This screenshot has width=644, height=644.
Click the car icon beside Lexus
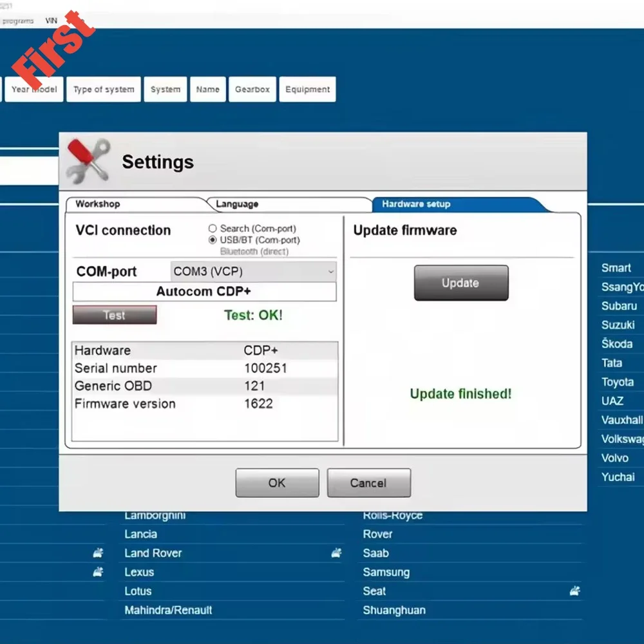point(98,571)
